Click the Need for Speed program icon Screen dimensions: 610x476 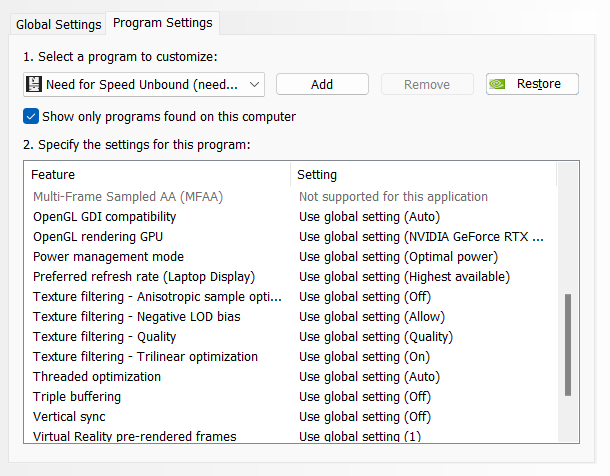pyautogui.click(x=34, y=84)
